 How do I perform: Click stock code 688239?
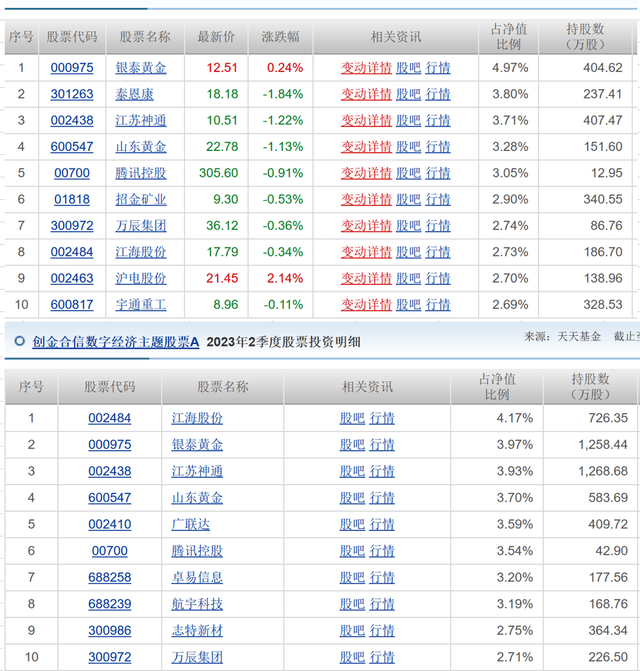coord(109,603)
